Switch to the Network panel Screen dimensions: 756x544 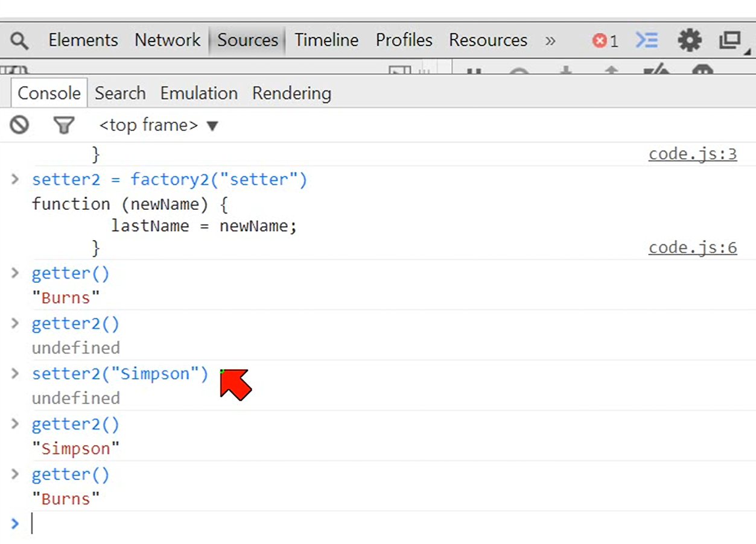click(x=167, y=40)
